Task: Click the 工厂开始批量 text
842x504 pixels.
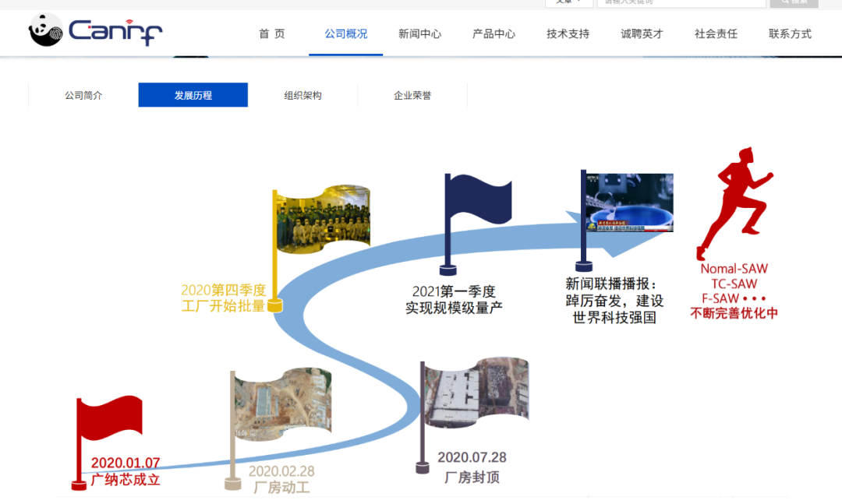Action: coord(224,306)
